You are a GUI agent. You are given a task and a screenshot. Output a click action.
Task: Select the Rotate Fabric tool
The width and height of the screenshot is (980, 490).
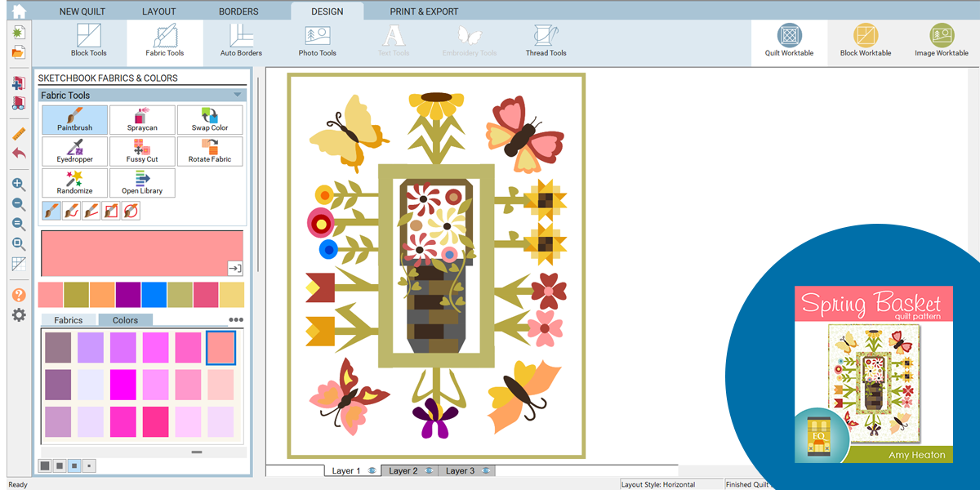[x=210, y=151]
